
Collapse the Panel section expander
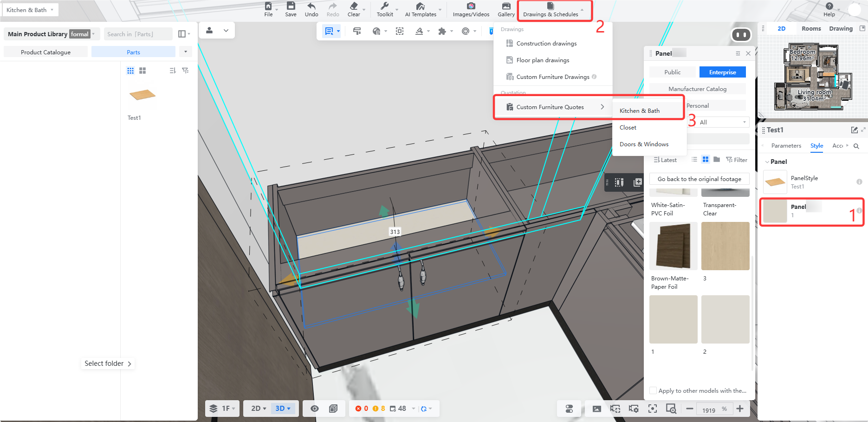click(x=767, y=162)
